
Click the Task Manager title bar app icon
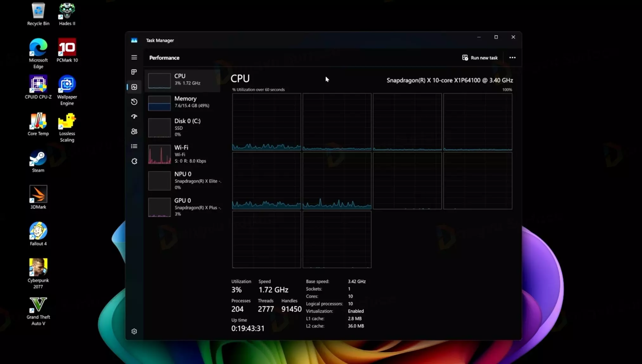[134, 40]
